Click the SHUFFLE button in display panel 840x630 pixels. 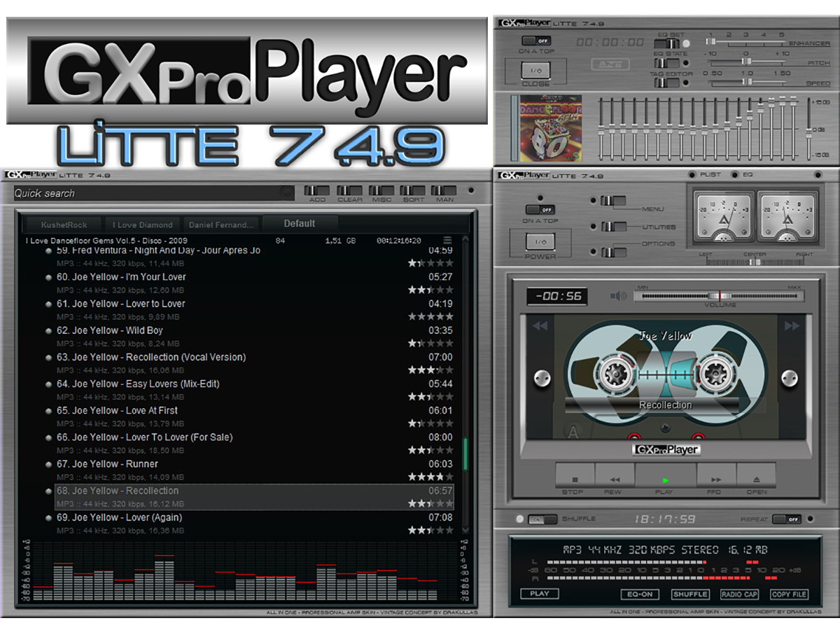(690, 594)
